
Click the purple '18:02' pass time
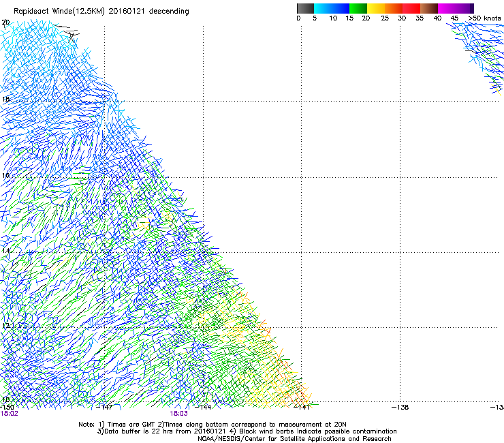10,414
